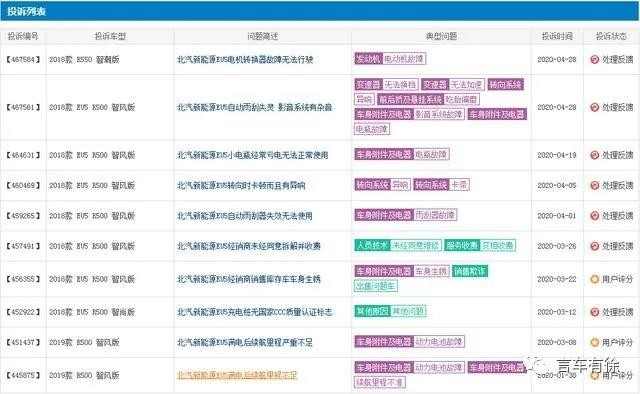Select complaint number 【452922】
This screenshot has height=394, width=640.
[23, 312]
